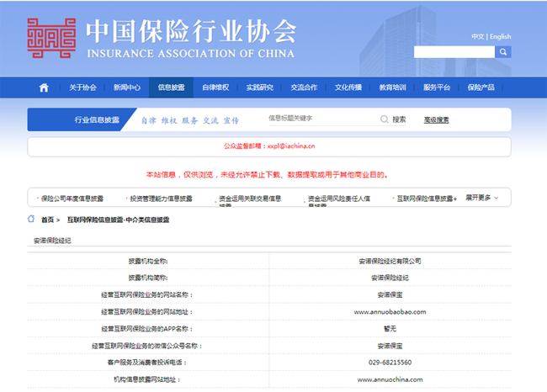547x392 pixels.
Task: Open the 实践研究 menu
Action: (260, 87)
